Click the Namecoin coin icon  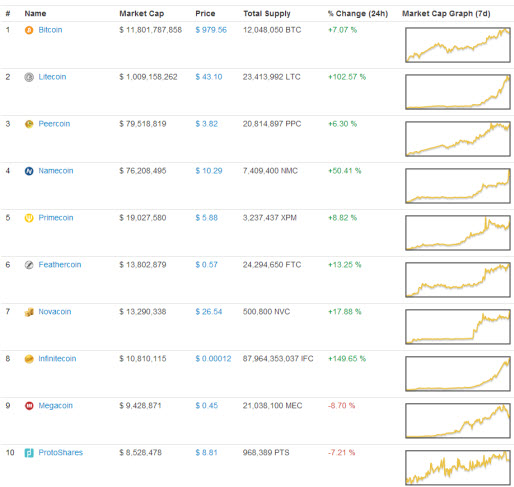coord(29,171)
